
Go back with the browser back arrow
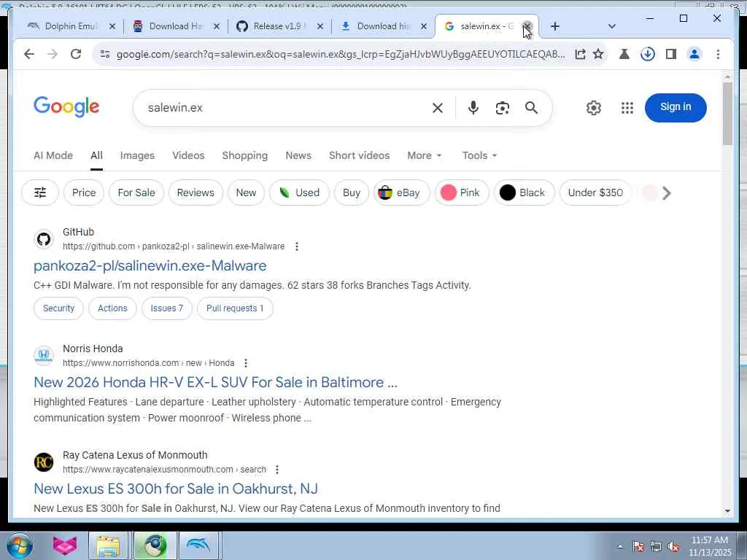coord(29,54)
